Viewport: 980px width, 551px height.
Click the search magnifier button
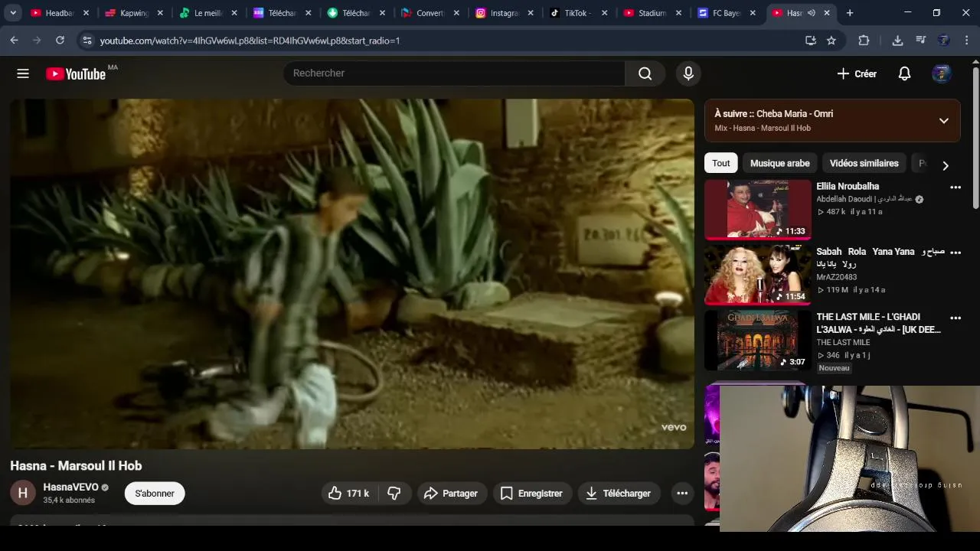(645, 73)
